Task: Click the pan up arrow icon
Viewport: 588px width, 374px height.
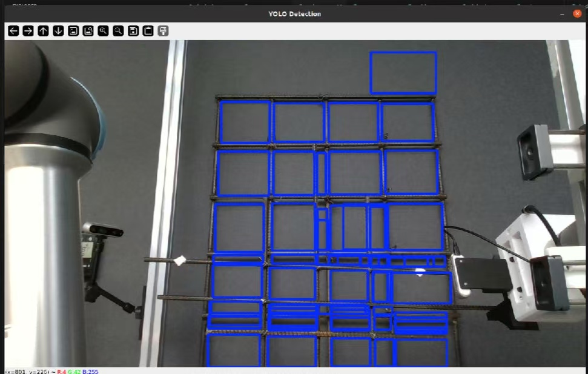Action: [x=43, y=31]
